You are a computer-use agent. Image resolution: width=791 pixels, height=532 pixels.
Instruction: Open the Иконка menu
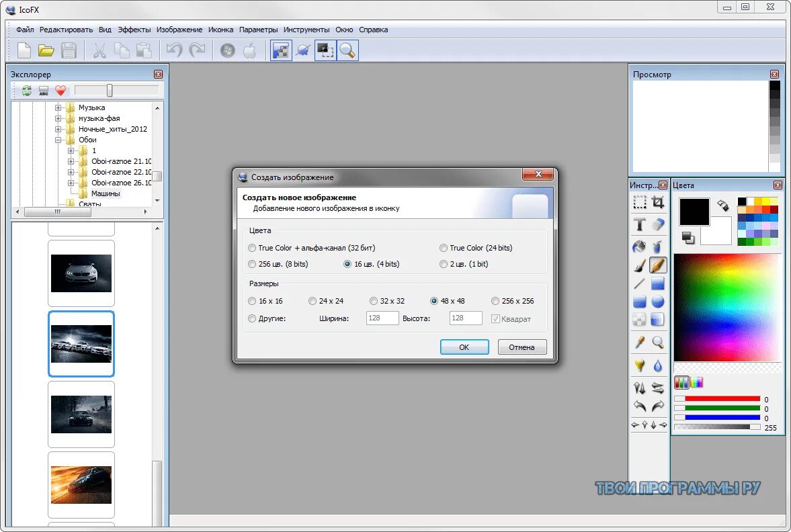coord(220,30)
